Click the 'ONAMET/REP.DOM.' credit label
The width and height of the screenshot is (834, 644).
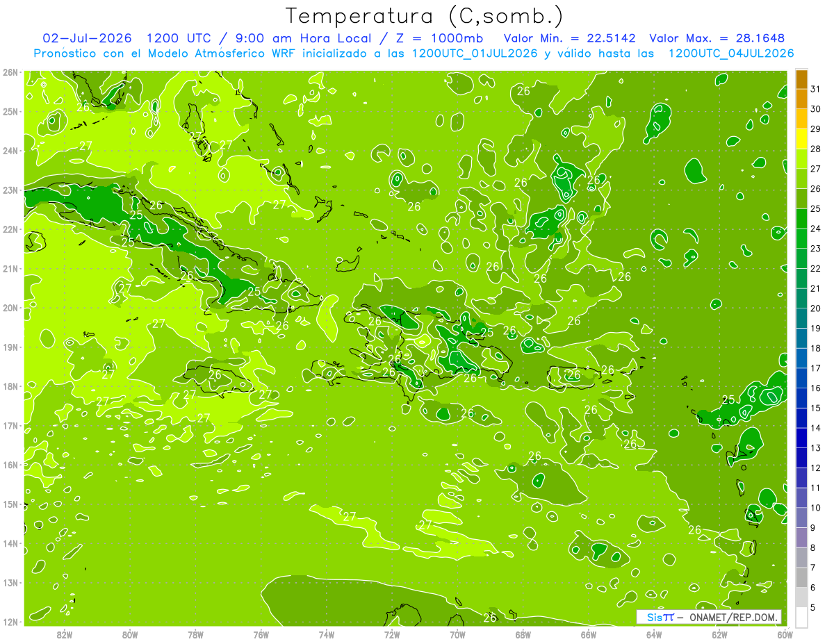click(733, 617)
